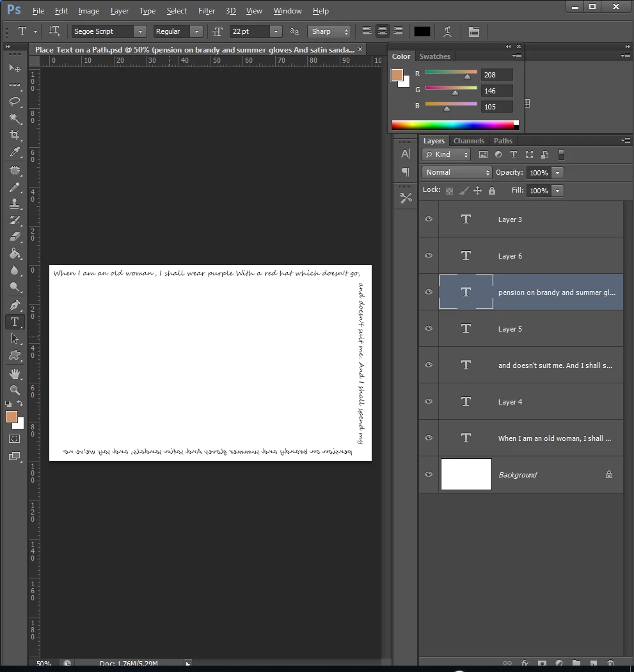Select the Paint Bucket tool

pos(15,253)
